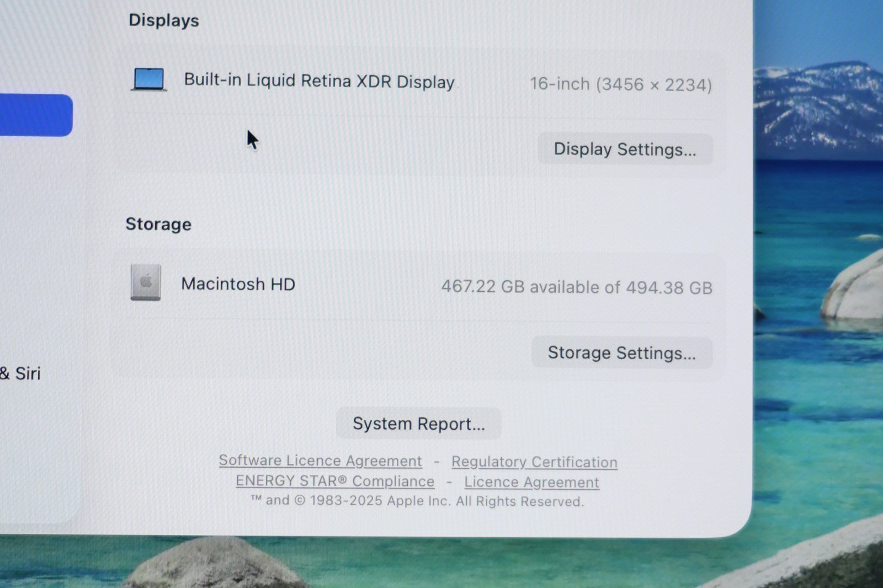Click the desktop wallpaper mountain area
883x588 pixels.
tap(817, 105)
